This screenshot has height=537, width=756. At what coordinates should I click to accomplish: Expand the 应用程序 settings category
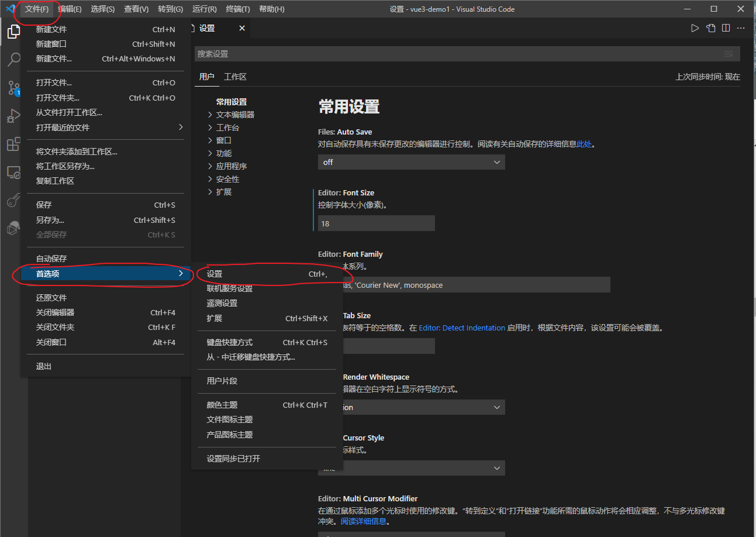tap(227, 166)
